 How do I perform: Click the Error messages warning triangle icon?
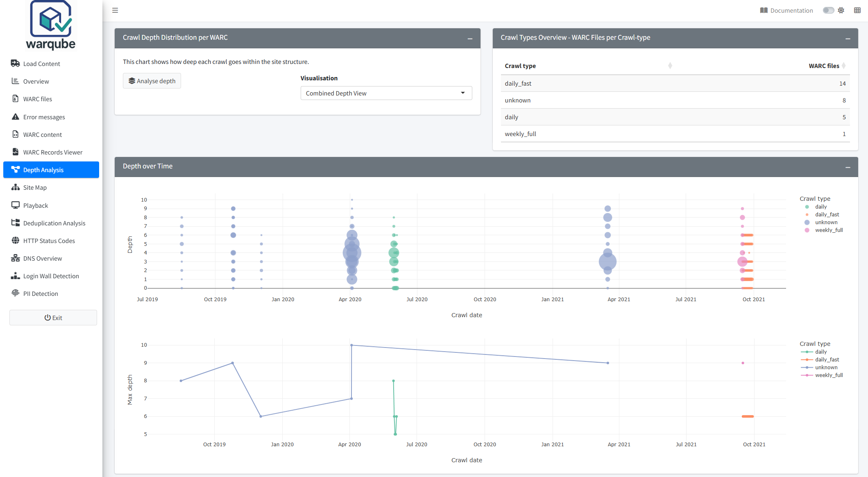coord(16,117)
